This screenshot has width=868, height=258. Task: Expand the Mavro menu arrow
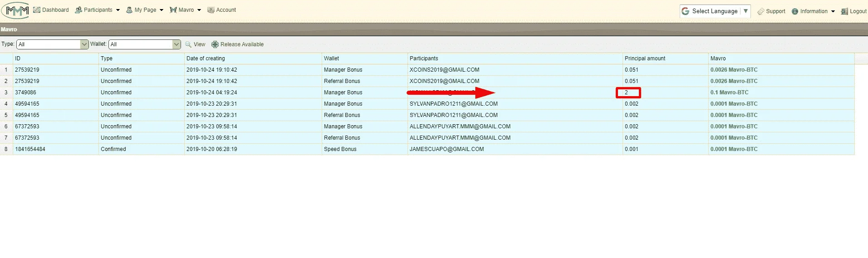(199, 10)
